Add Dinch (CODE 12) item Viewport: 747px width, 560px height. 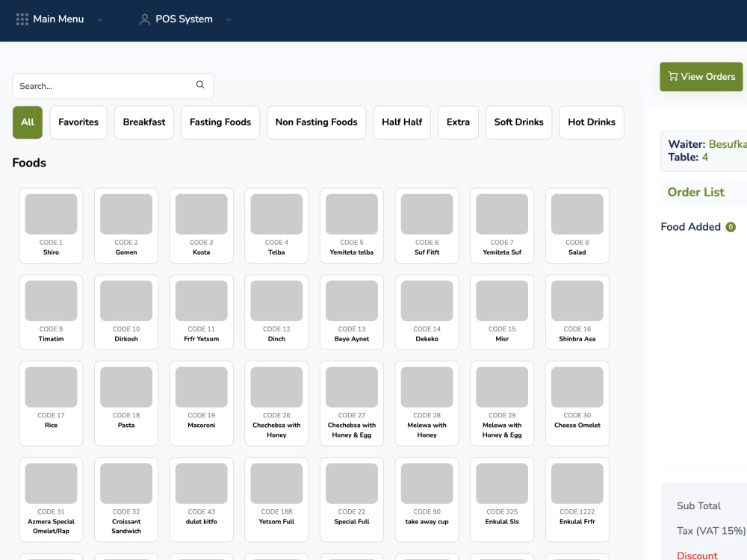click(276, 312)
